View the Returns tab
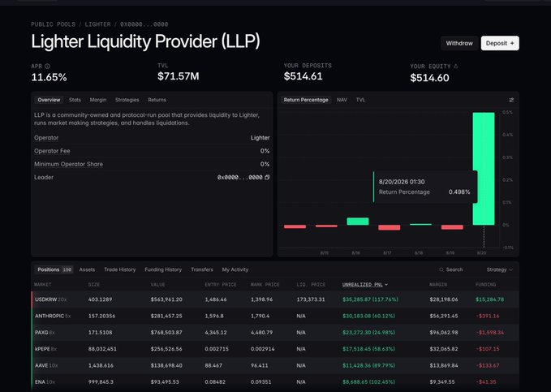Image resolution: width=551 pixels, height=392 pixels. pyautogui.click(x=157, y=100)
